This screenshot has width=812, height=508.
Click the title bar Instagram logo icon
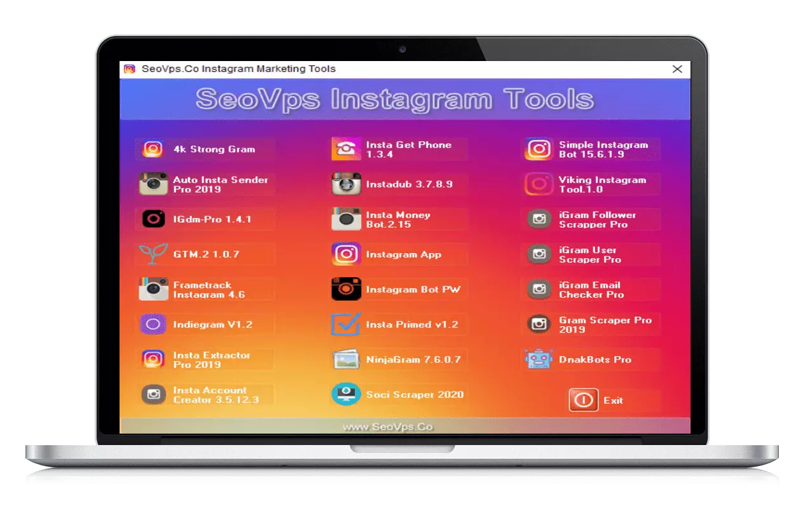(129, 69)
